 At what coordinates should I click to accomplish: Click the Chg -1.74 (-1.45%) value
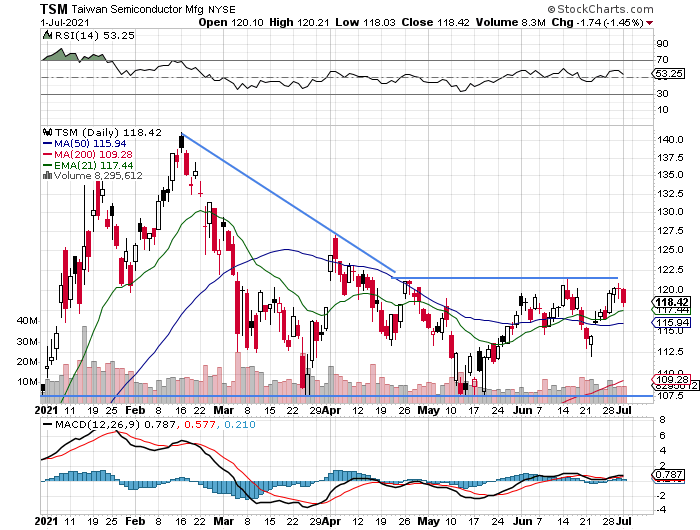[x=597, y=22]
